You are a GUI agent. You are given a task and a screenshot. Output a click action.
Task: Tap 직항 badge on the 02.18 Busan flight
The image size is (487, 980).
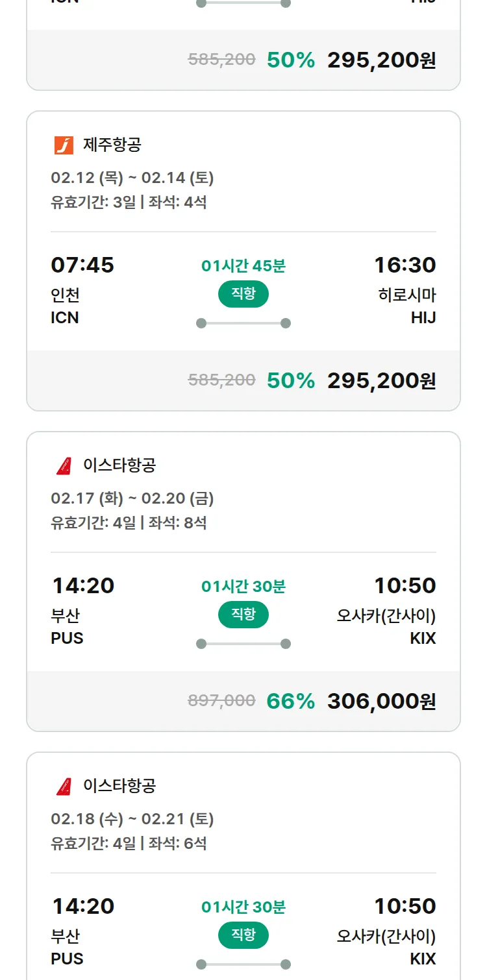[x=243, y=936]
